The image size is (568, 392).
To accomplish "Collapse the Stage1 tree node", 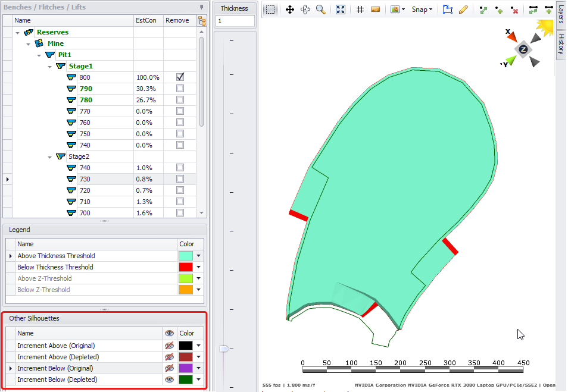I will pos(50,66).
